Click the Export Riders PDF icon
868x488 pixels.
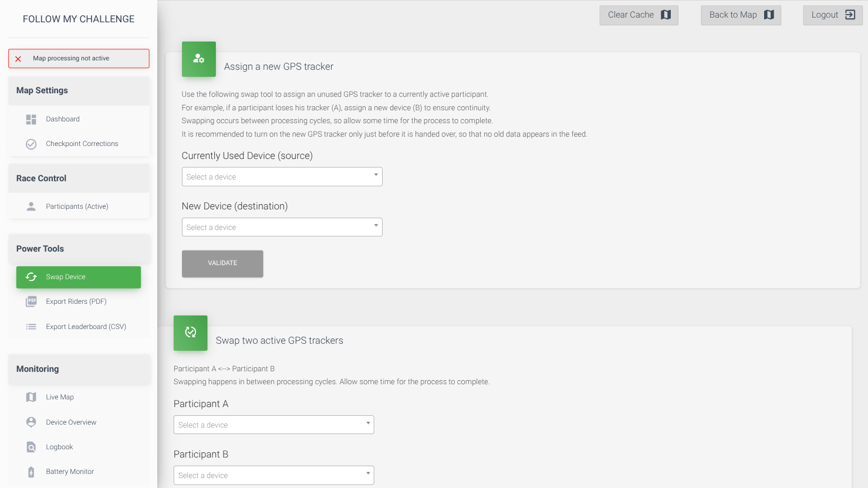(31, 301)
